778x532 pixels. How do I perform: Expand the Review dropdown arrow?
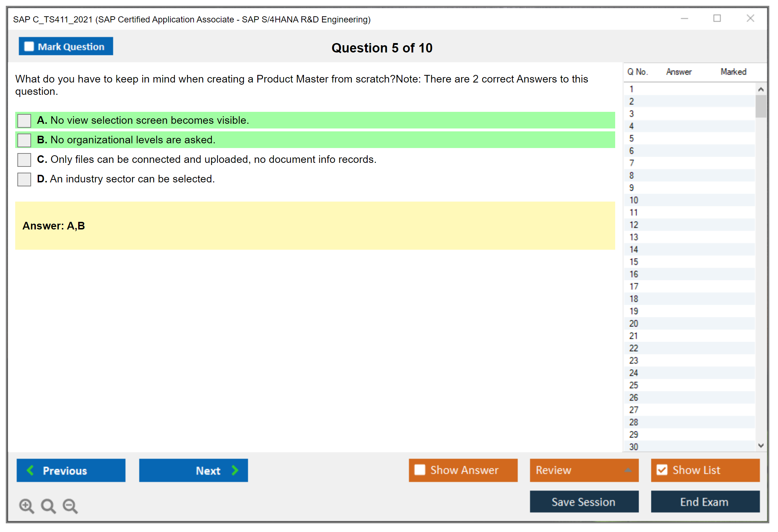(x=628, y=470)
